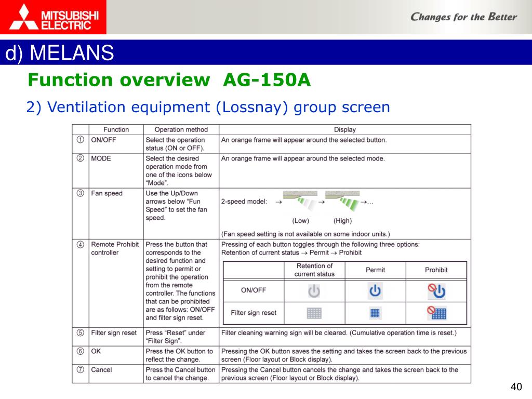Viewport: 532px width, 399px height.
Task: Click the '2-speed model:' label
Action: pyautogui.click(x=244, y=202)
